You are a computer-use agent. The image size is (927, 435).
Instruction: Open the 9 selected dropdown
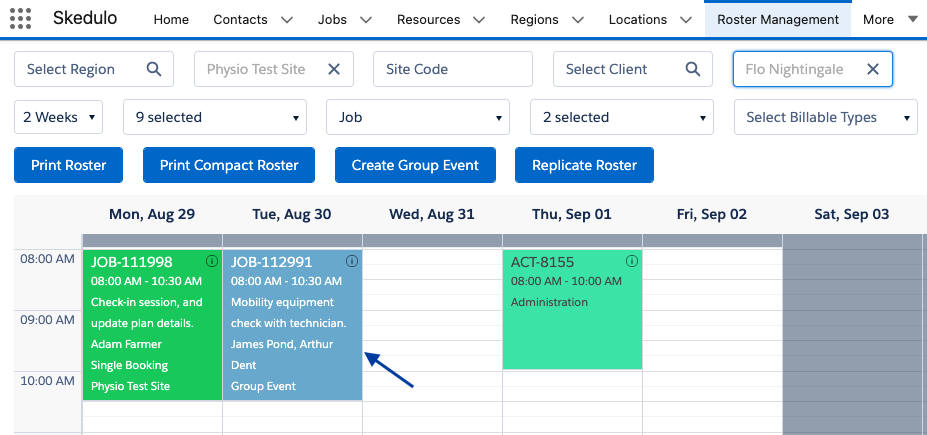click(215, 117)
